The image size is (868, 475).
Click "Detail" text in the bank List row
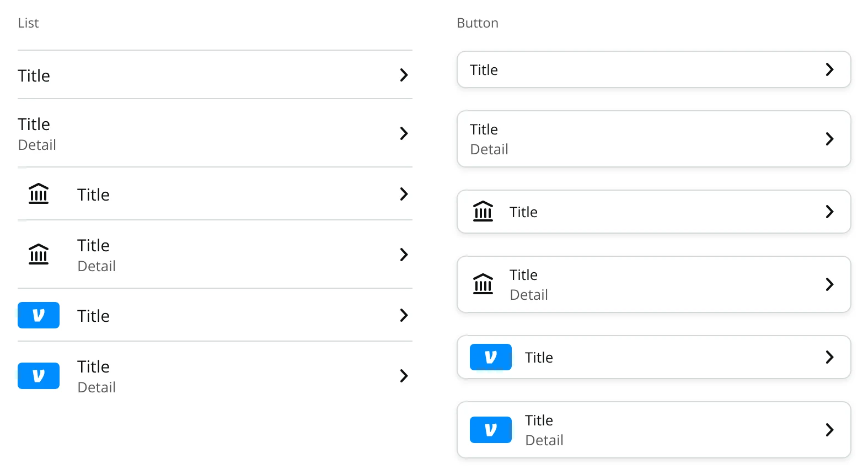[x=97, y=266]
